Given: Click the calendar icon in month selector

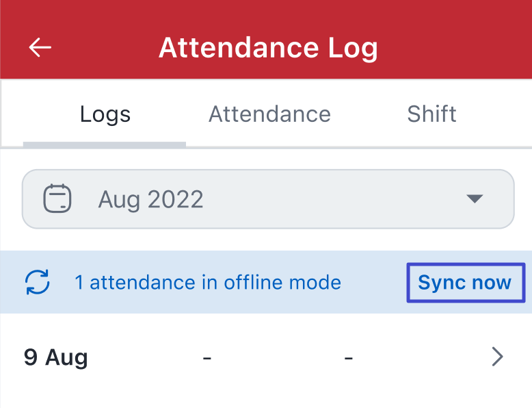Looking at the screenshot, I should 57,199.
